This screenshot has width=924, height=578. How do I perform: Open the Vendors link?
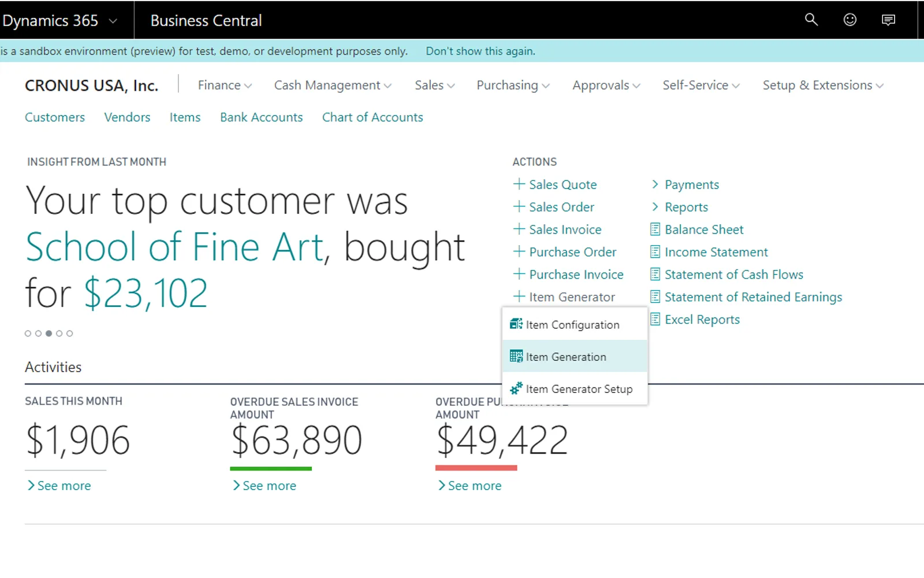(x=127, y=117)
